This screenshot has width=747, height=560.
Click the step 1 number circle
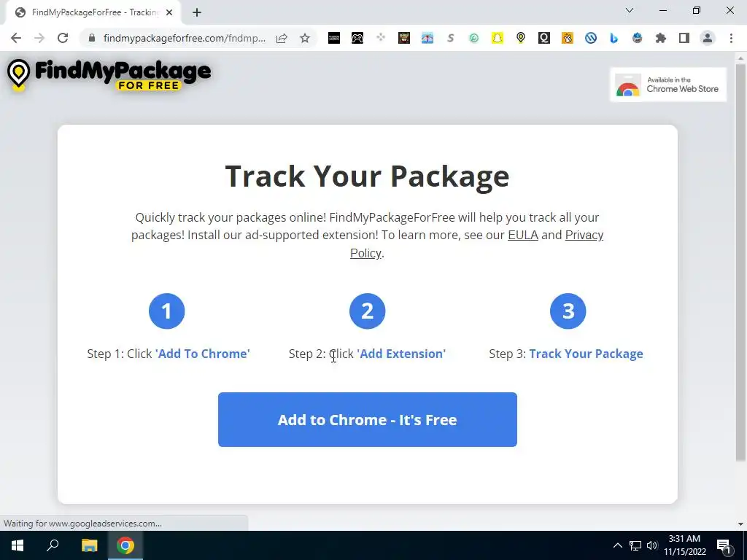(x=167, y=311)
